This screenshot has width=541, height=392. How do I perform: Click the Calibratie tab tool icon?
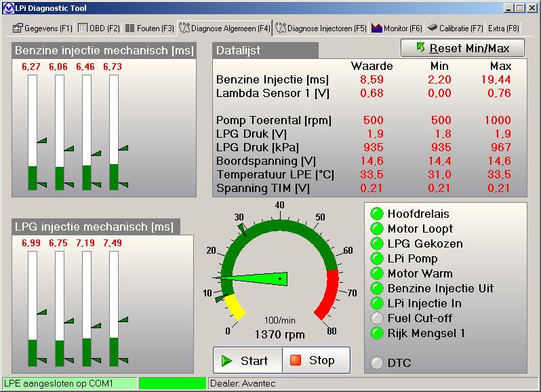(433, 27)
